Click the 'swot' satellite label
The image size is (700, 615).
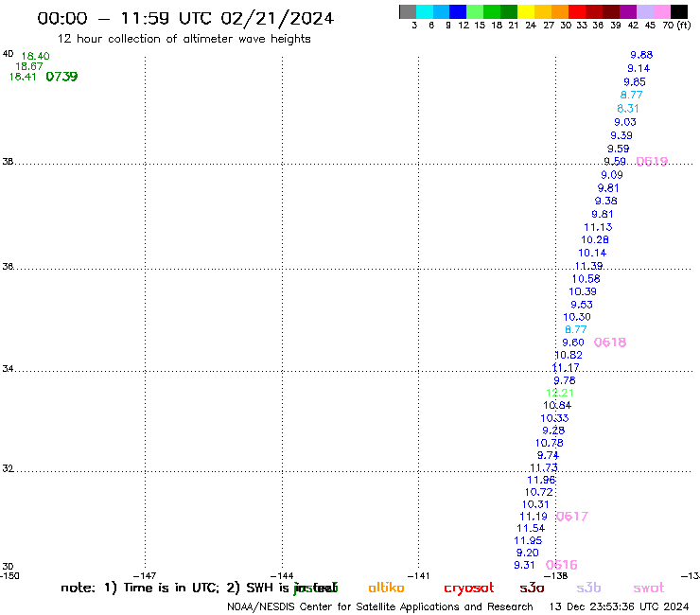(x=648, y=588)
